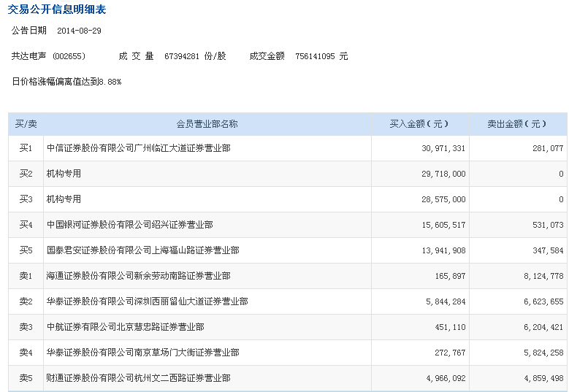The image size is (569, 392).
Task: Click the 成交量 label
Action: point(136,56)
